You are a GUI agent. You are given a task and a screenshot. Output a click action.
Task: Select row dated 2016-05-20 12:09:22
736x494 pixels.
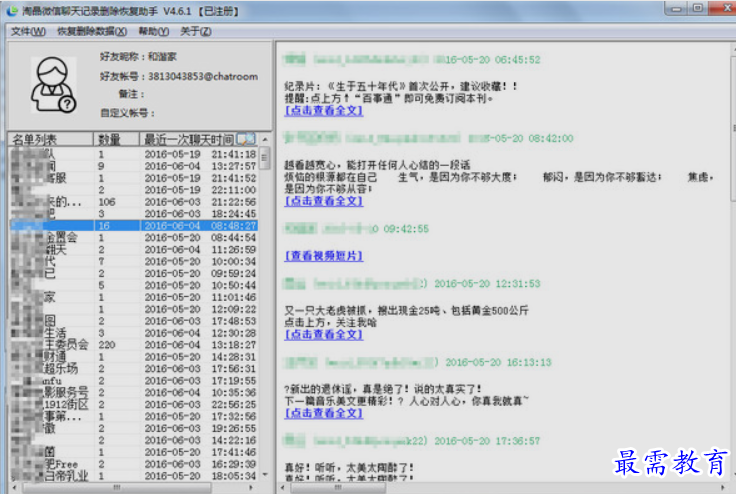(134, 309)
